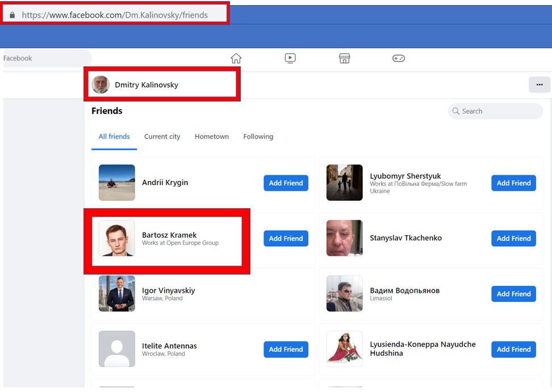The width and height of the screenshot is (552, 392).
Task: Open Вадим Водопьянов name link
Action: pyautogui.click(x=404, y=290)
